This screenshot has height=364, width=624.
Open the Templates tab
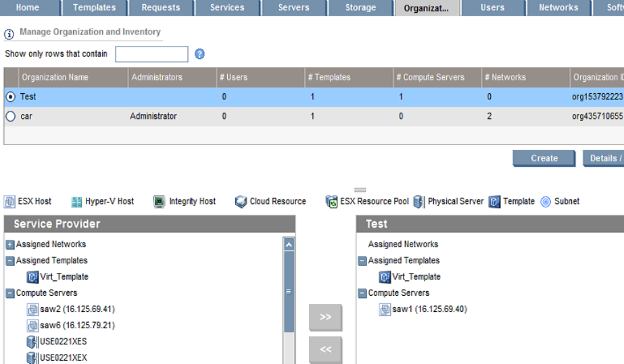94,7
